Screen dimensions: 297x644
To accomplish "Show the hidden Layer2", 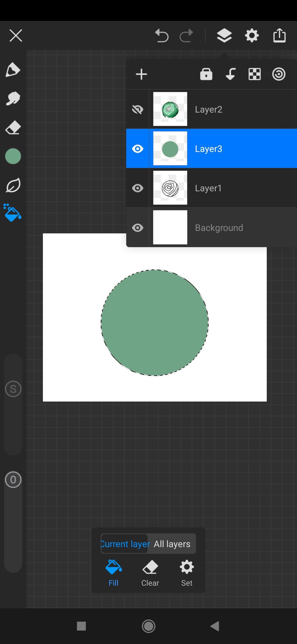I will click(x=137, y=110).
